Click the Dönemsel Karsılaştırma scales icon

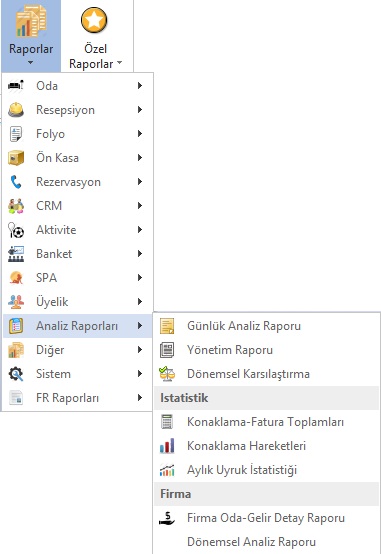[167, 374]
